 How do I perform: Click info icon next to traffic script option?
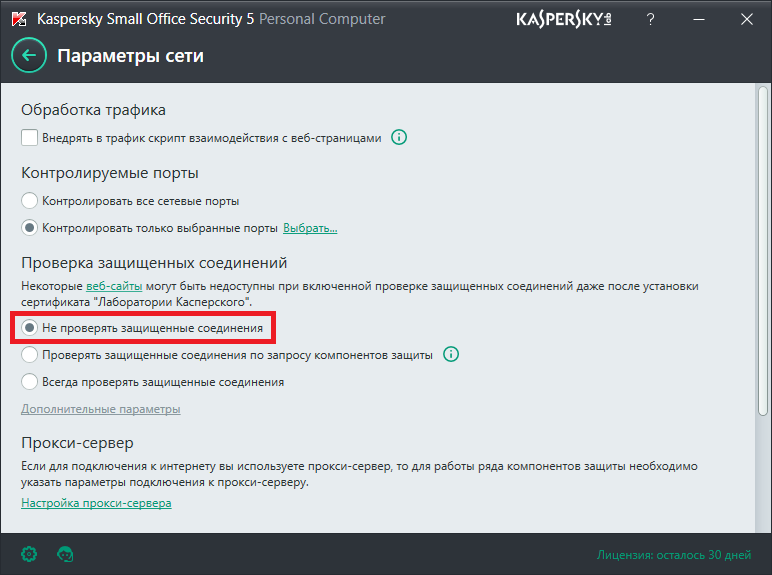click(399, 138)
